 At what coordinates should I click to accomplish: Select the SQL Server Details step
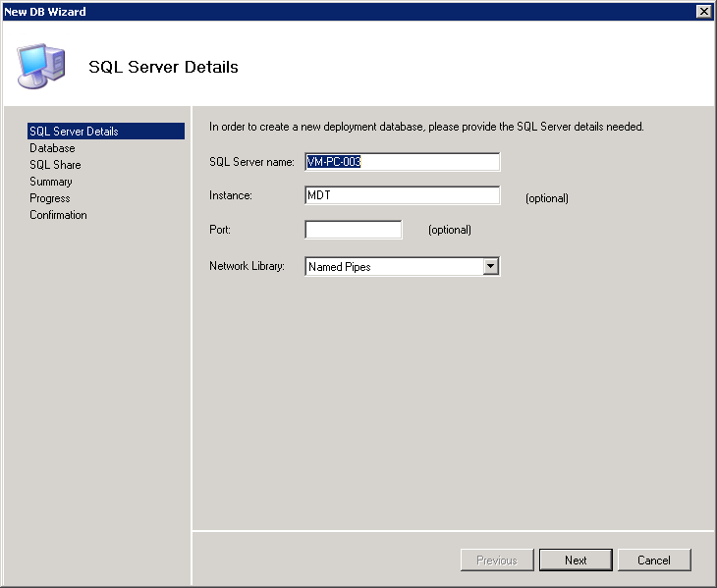(74, 132)
